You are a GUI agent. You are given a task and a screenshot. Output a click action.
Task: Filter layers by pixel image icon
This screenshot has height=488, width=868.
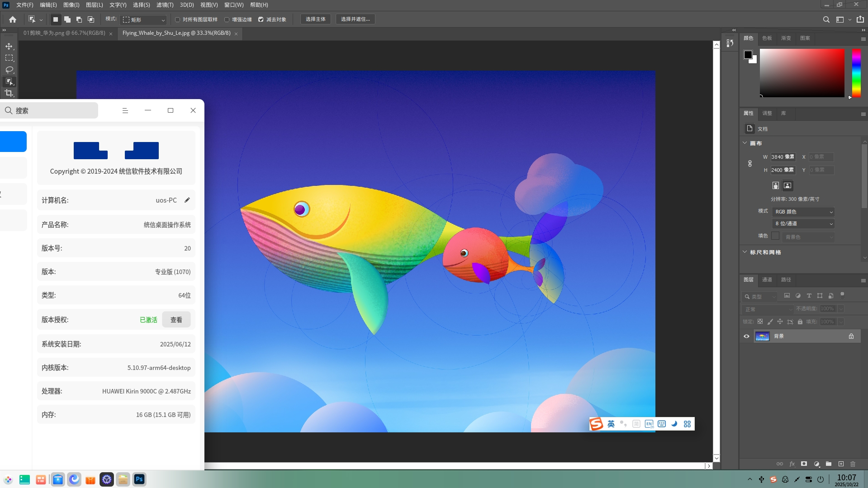coord(787,296)
